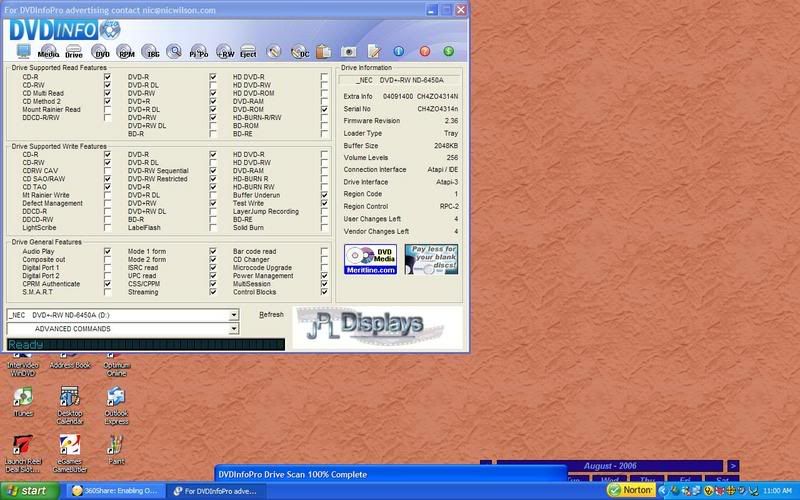The height and width of the screenshot is (500, 800).
Task: Click the blue info circle icon
Action: 398,51
